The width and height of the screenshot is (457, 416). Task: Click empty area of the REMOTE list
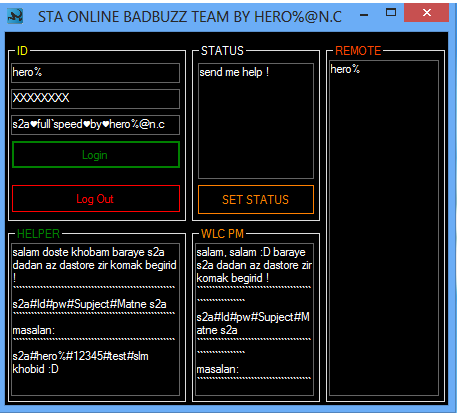pos(384,233)
